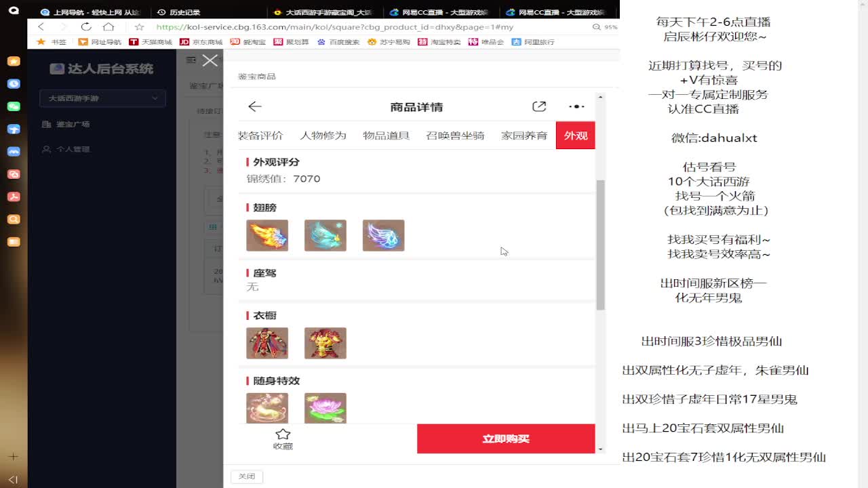Open the 爱淘宝 bookmark
The width and height of the screenshot is (868, 488).
(x=248, y=41)
